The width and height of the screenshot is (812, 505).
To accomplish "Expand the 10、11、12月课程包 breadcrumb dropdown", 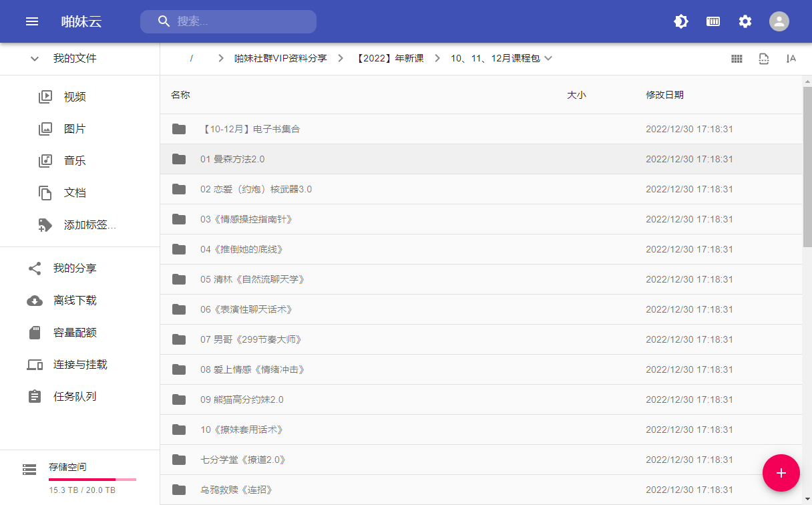I will pos(548,59).
